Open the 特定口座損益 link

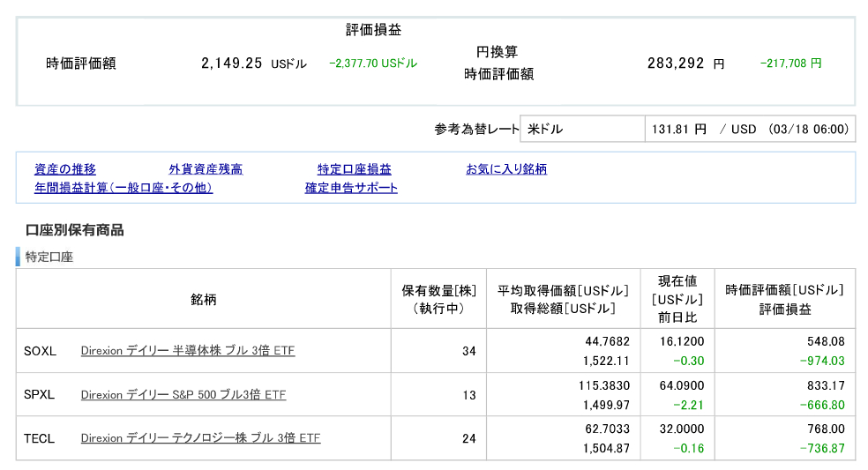click(355, 168)
